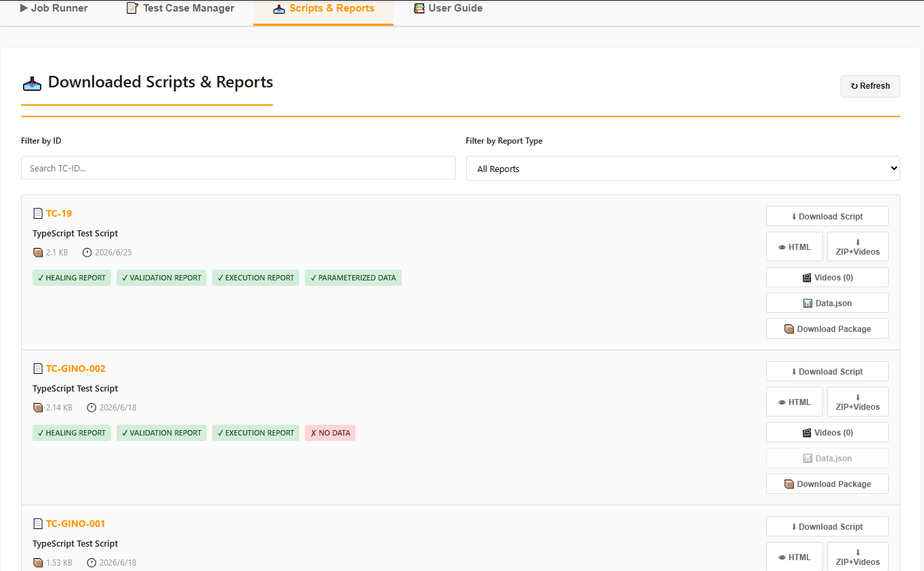Open the Filter by Report Type dropdown
This screenshot has height=571, width=924.
[x=683, y=169]
